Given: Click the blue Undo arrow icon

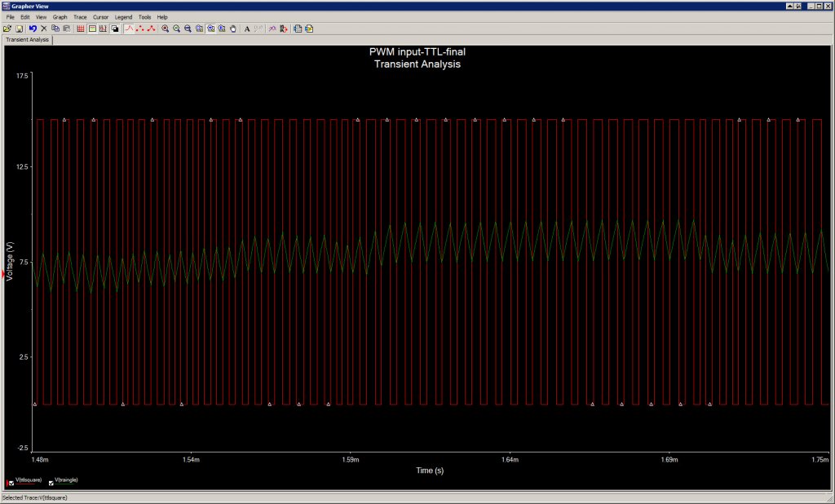Looking at the screenshot, I should (x=33, y=29).
